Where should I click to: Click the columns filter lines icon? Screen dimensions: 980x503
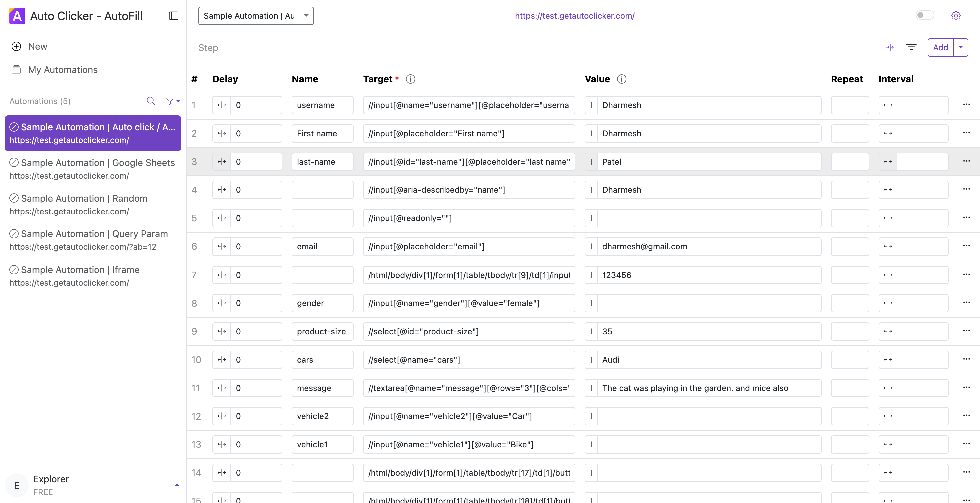[x=911, y=47]
